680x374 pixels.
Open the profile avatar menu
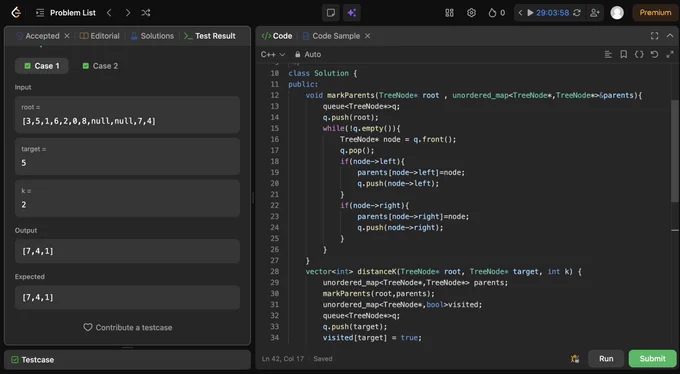pos(617,13)
